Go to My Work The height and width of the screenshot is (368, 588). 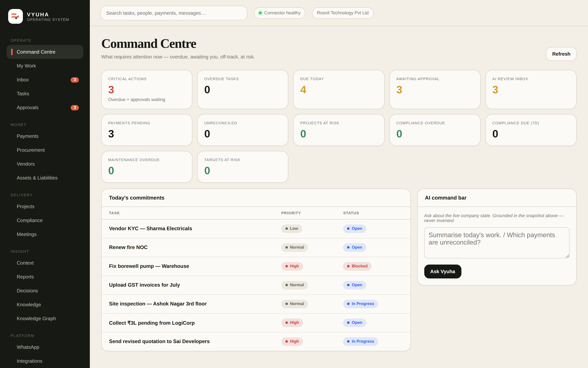coord(45,66)
